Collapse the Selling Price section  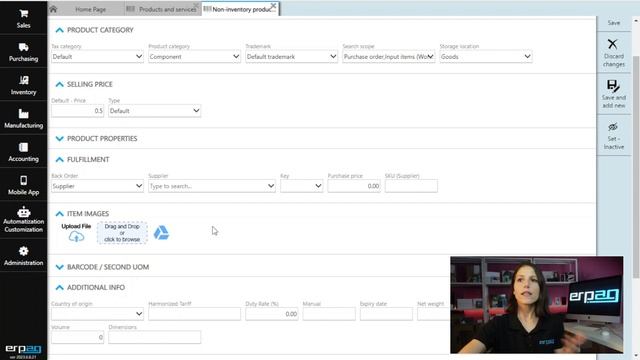(x=60, y=84)
